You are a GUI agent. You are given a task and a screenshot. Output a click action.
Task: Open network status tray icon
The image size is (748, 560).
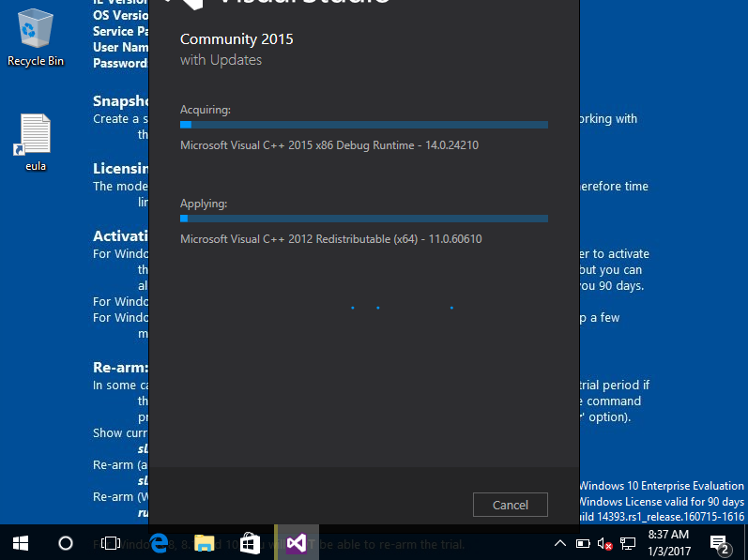point(628,543)
